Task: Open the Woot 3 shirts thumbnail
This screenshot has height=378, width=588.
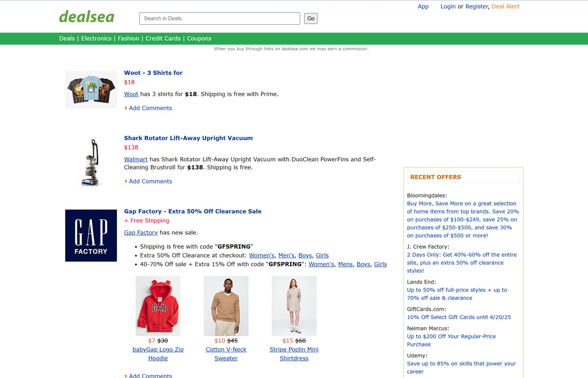Action: pyautogui.click(x=91, y=90)
